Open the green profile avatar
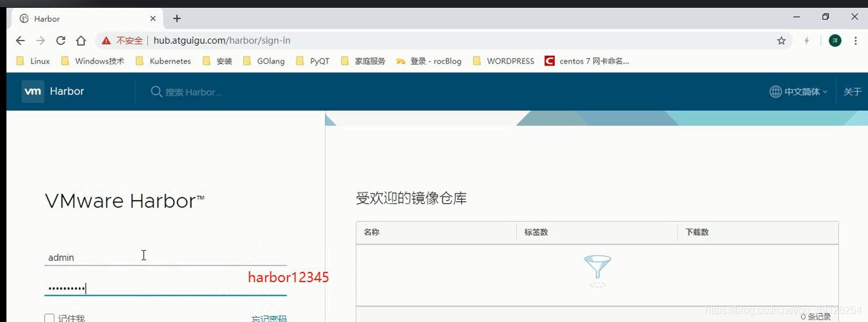This screenshot has width=868, height=322. pyautogui.click(x=835, y=40)
